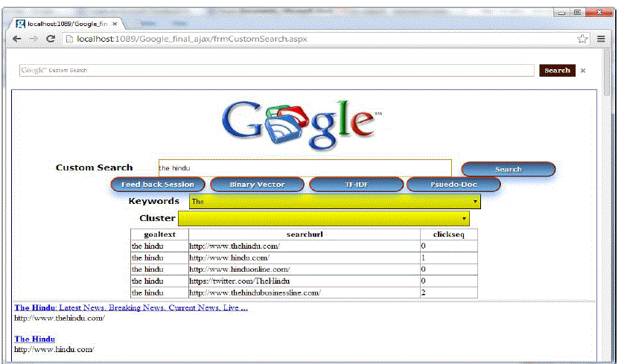Close the Google_final browser tab

[115, 24]
